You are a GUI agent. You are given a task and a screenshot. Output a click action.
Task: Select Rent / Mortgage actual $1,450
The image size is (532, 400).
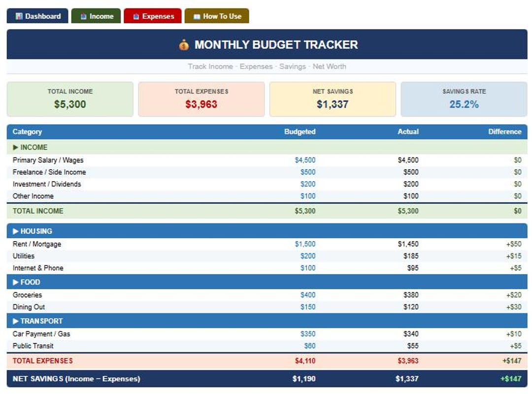click(x=408, y=244)
